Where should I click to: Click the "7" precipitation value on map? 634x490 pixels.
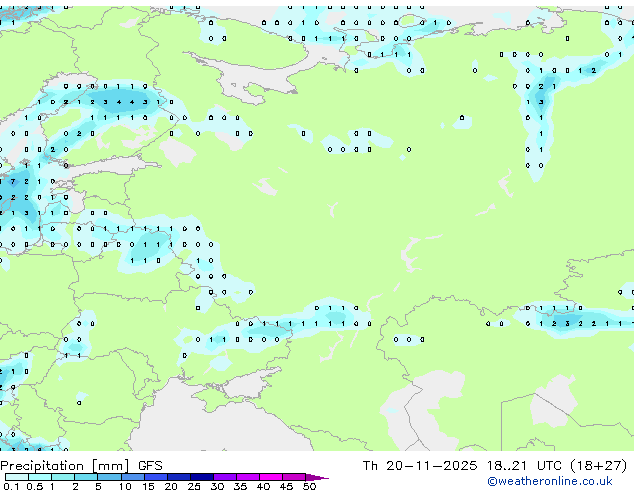pyautogui.click(x=13, y=182)
